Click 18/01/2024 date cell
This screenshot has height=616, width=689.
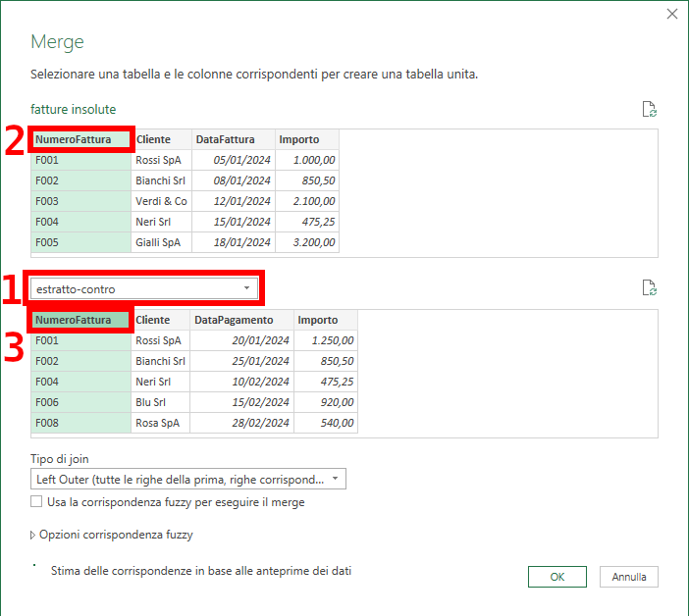click(x=234, y=242)
